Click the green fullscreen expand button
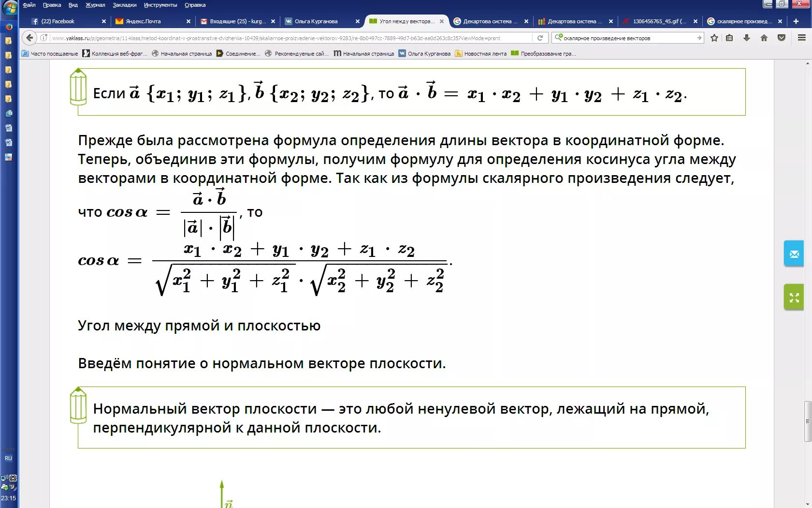Image resolution: width=812 pixels, height=508 pixels. click(794, 297)
